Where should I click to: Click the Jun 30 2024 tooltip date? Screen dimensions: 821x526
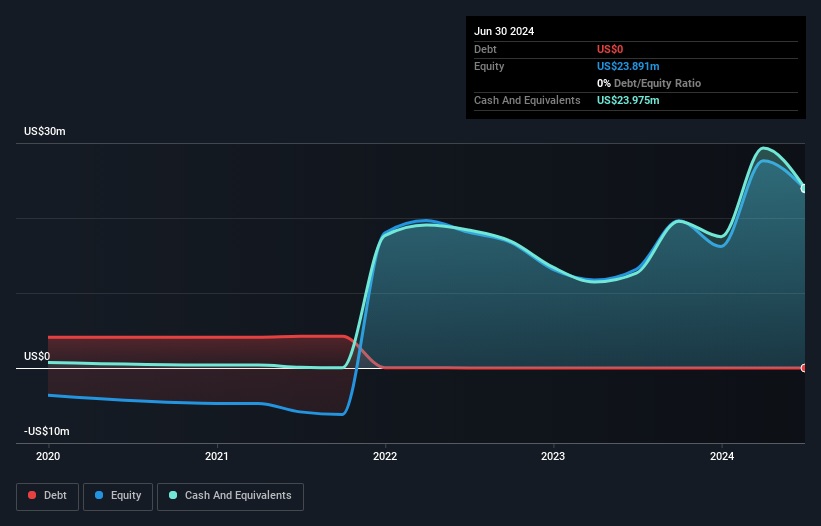tap(504, 31)
